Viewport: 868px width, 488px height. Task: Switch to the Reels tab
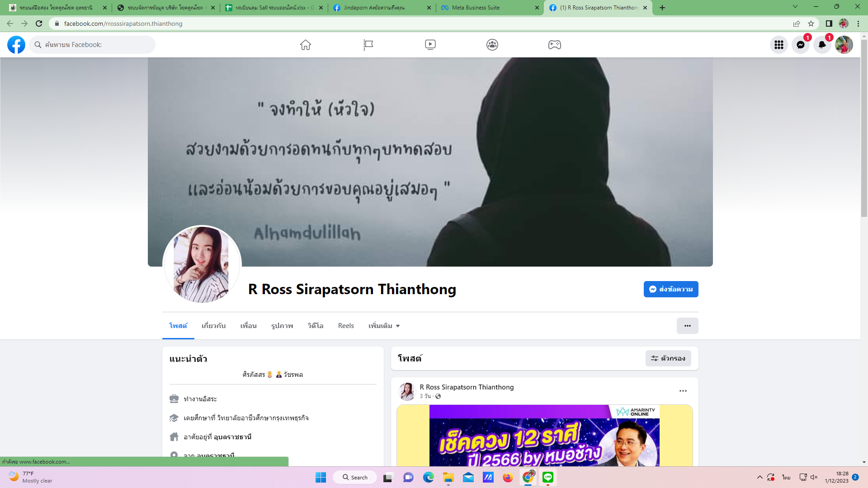tap(346, 326)
